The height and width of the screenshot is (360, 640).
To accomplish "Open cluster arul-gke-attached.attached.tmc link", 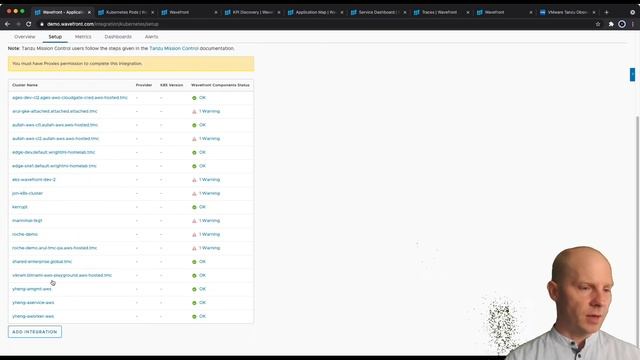I will [55, 111].
